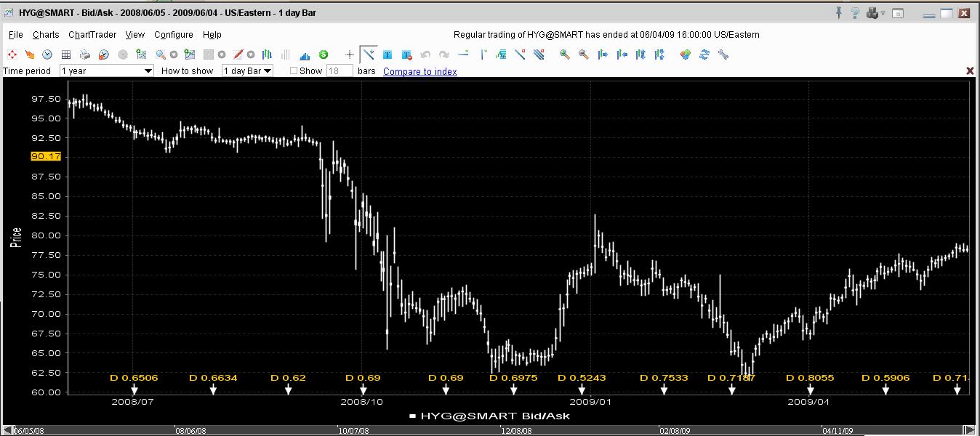Viewport: 980px width, 436px height.
Task: Click the green plus line-chart icon
Action: [x=190, y=54]
